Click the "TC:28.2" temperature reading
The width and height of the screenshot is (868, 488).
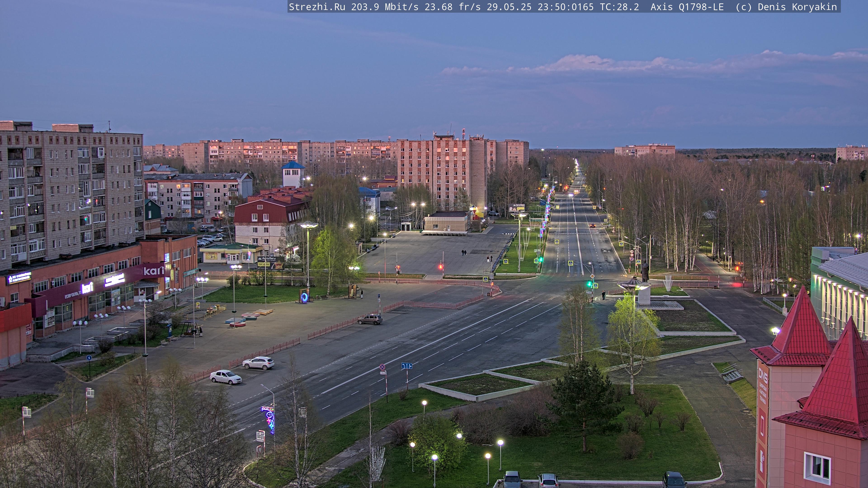click(619, 7)
